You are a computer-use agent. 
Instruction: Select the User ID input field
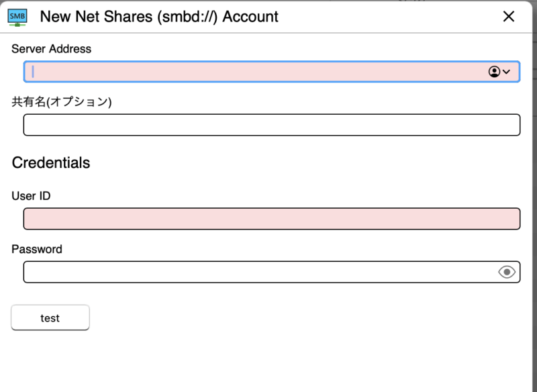[x=272, y=219]
